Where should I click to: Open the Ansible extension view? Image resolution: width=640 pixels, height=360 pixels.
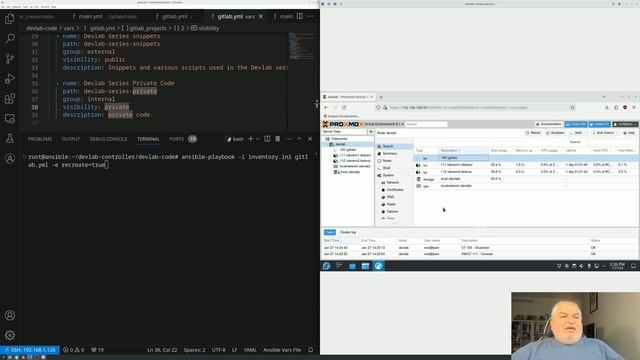click(x=10, y=158)
